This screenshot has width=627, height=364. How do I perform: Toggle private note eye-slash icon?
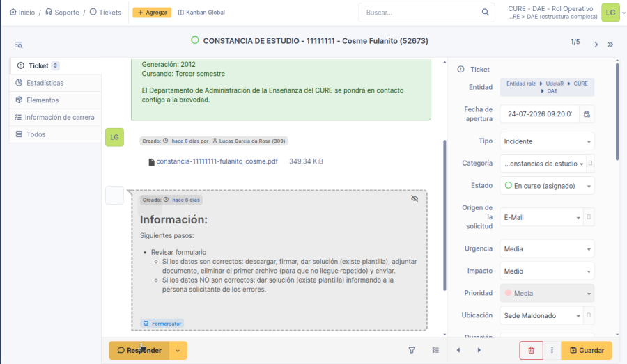(x=415, y=198)
